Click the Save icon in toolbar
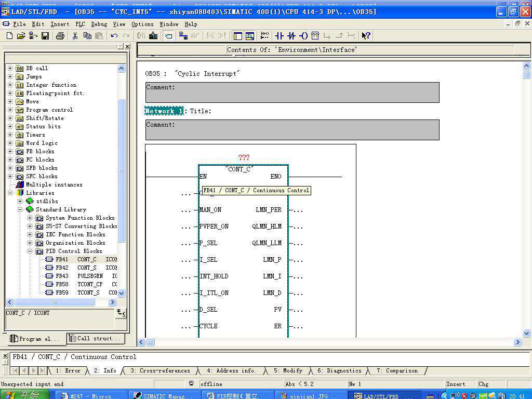This screenshot has height=399, width=532. [x=45, y=36]
